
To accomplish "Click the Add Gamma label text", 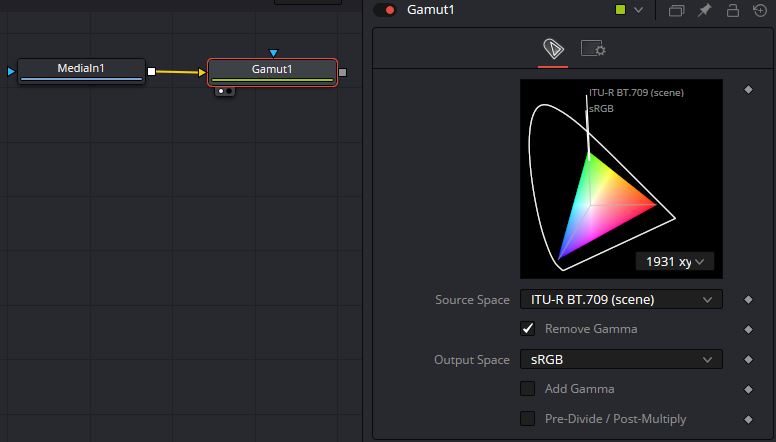I will point(580,389).
